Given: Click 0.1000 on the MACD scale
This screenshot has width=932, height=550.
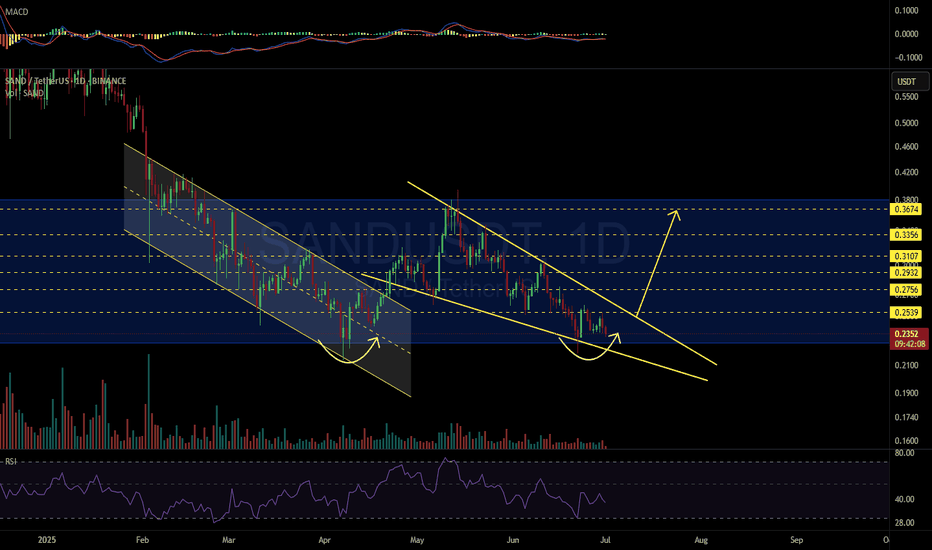Looking at the screenshot, I should (906, 11).
